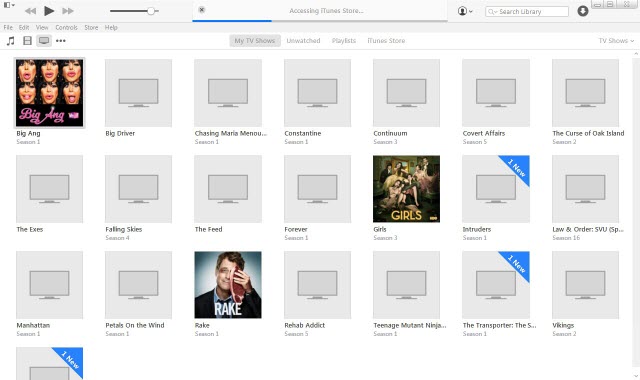Switch to the Music library icon
Viewport: 640px width, 380px height.
(x=11, y=40)
